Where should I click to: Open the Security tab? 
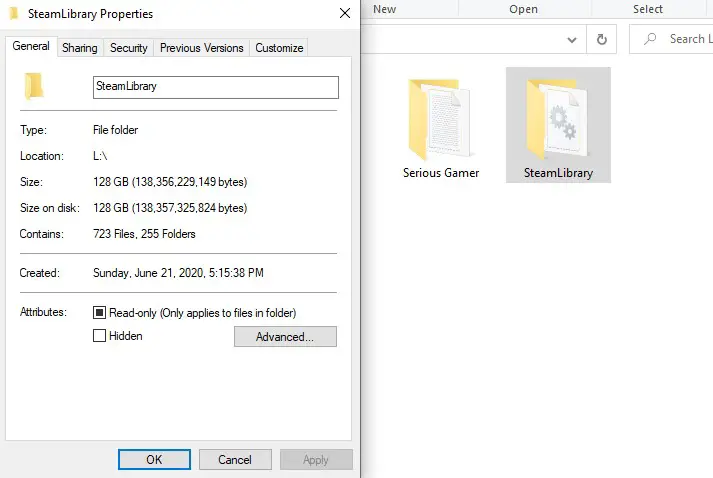(129, 48)
